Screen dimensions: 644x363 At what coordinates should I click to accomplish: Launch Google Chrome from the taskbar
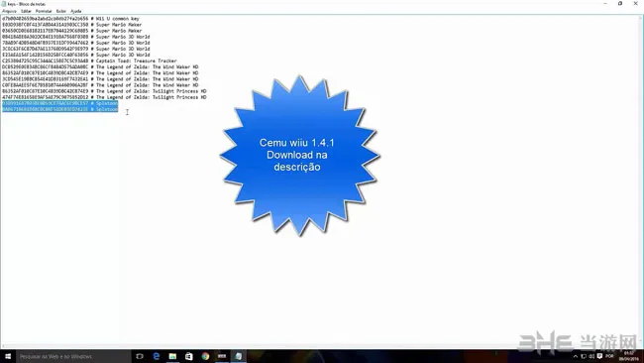[x=205, y=356]
